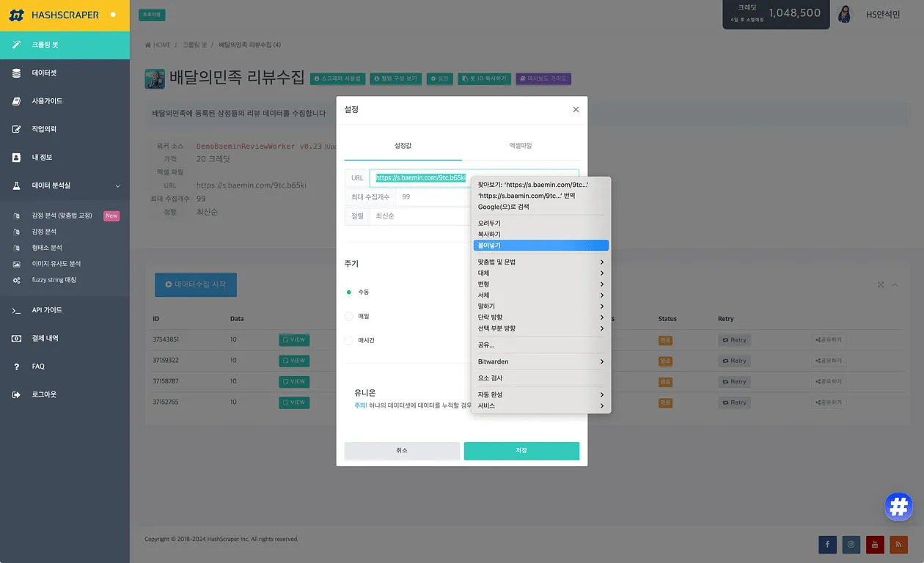Click the Instagram icon in footer
924x563 pixels.
coord(851,544)
